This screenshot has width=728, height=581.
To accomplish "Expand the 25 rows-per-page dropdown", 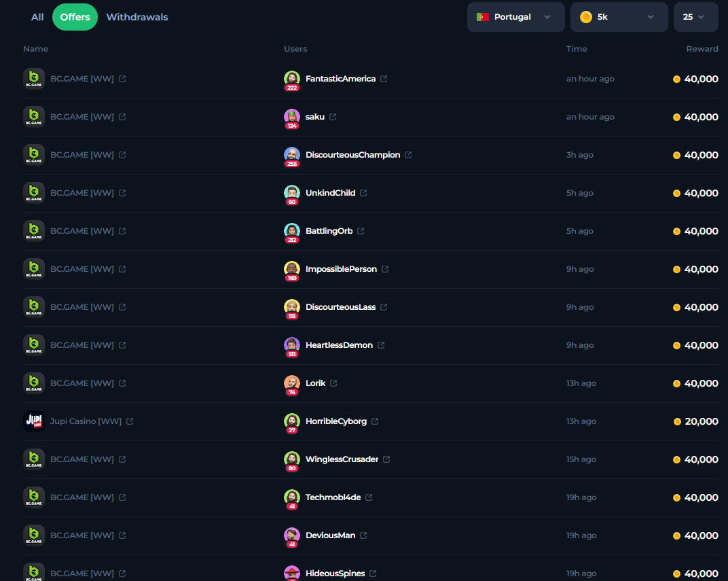I will [x=695, y=17].
